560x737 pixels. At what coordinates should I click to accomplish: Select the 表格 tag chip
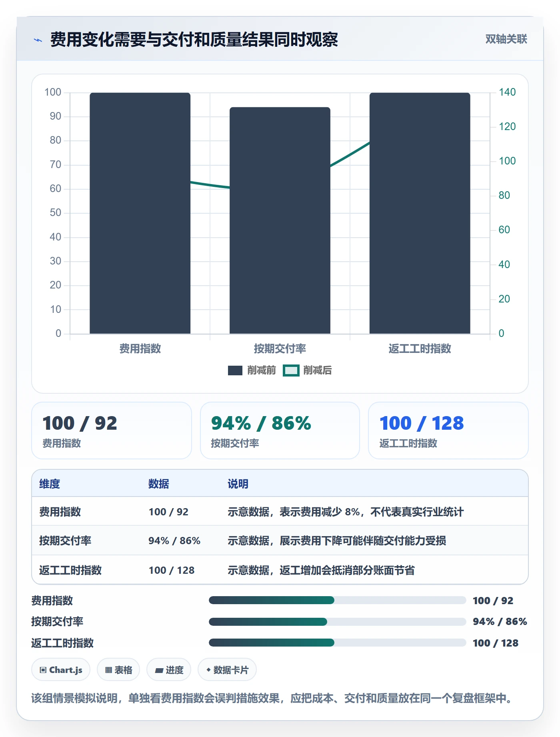pos(118,670)
